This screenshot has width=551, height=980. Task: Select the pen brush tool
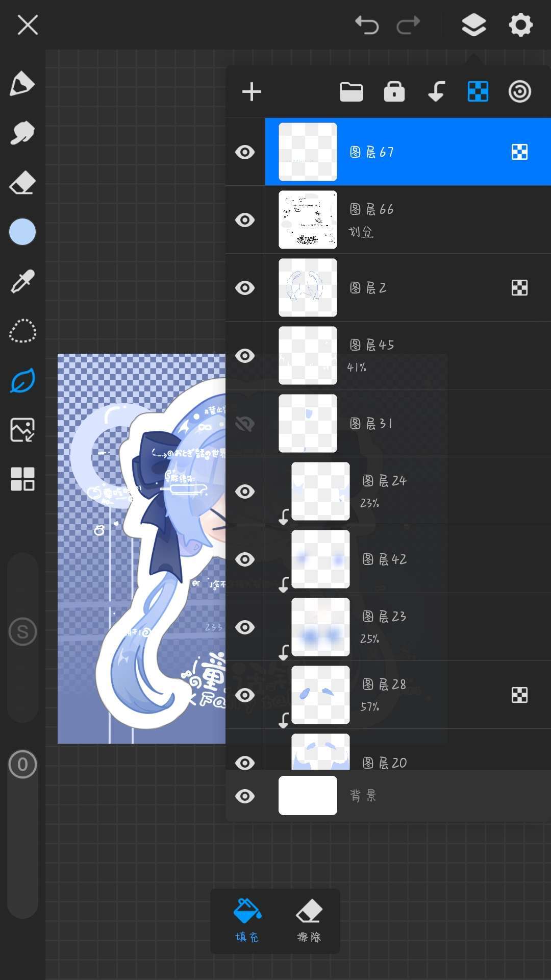22,84
